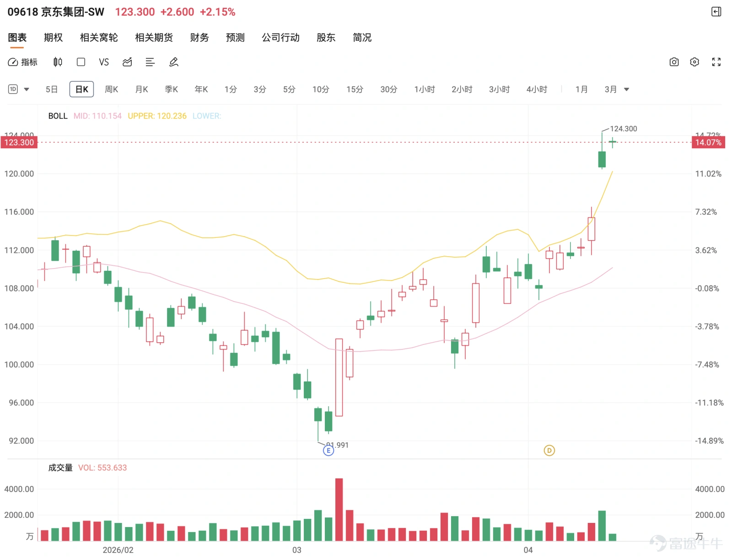Click the +2.15% change percentage

click(218, 12)
